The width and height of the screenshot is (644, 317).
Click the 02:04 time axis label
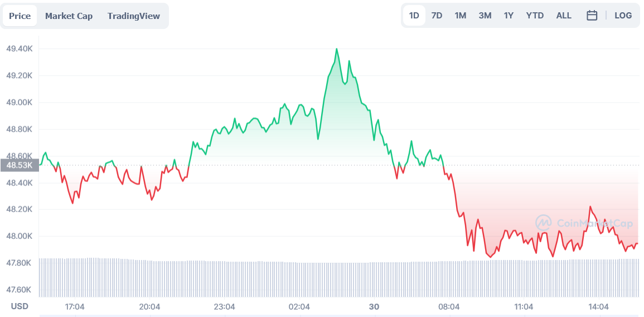click(299, 306)
